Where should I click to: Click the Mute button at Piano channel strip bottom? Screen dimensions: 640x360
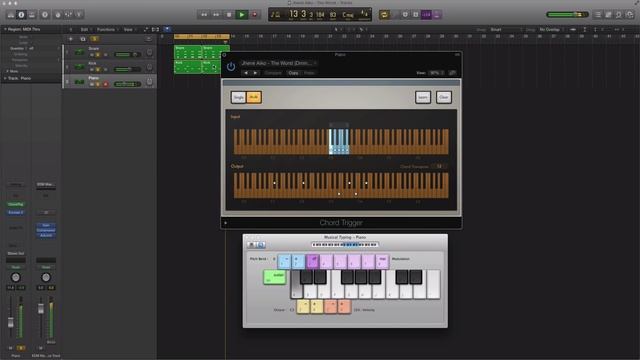[11, 348]
